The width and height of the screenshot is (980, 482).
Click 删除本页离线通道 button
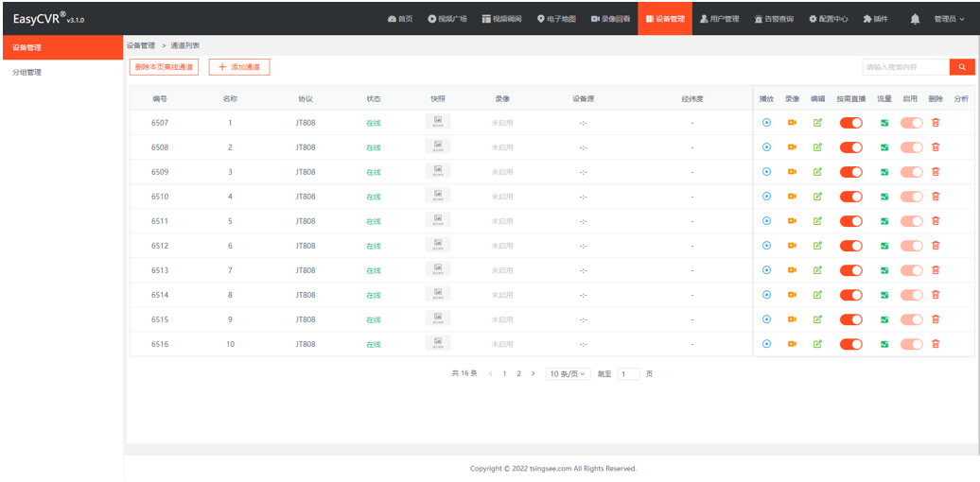tap(164, 67)
